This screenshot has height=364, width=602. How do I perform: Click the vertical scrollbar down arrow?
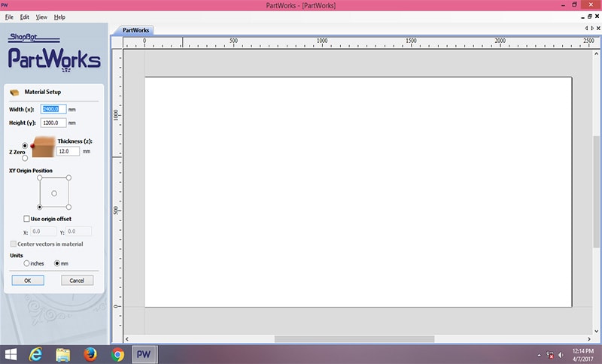pos(596,332)
